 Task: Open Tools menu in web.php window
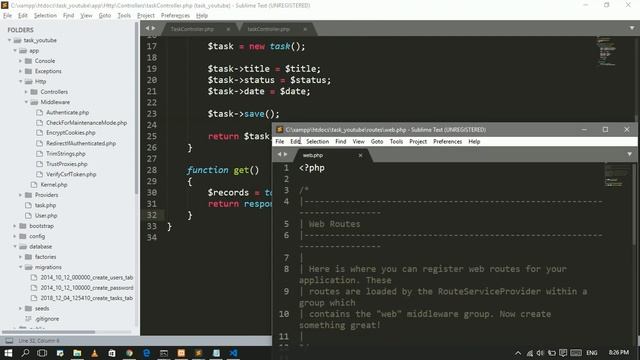click(x=396, y=142)
